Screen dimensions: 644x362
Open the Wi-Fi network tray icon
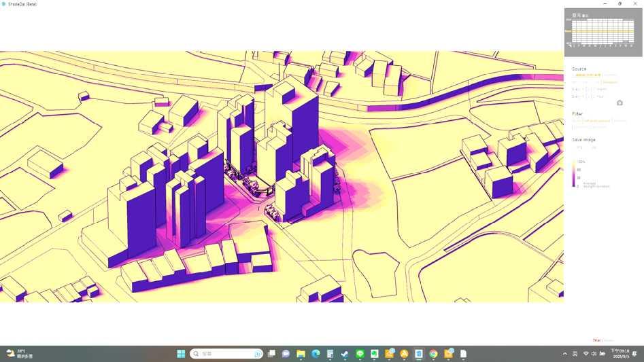click(586, 354)
